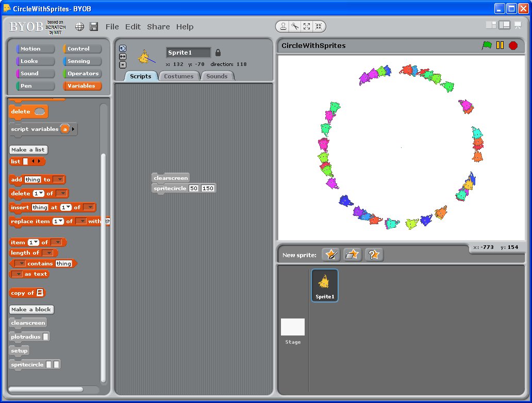
Task: Click the green flag to start
Action: tap(487, 45)
